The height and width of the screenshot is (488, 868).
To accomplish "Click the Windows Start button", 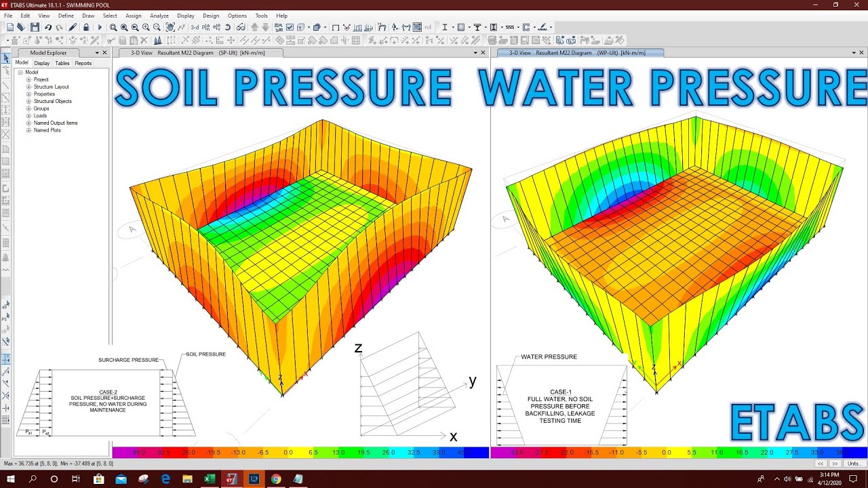I will click(x=11, y=479).
